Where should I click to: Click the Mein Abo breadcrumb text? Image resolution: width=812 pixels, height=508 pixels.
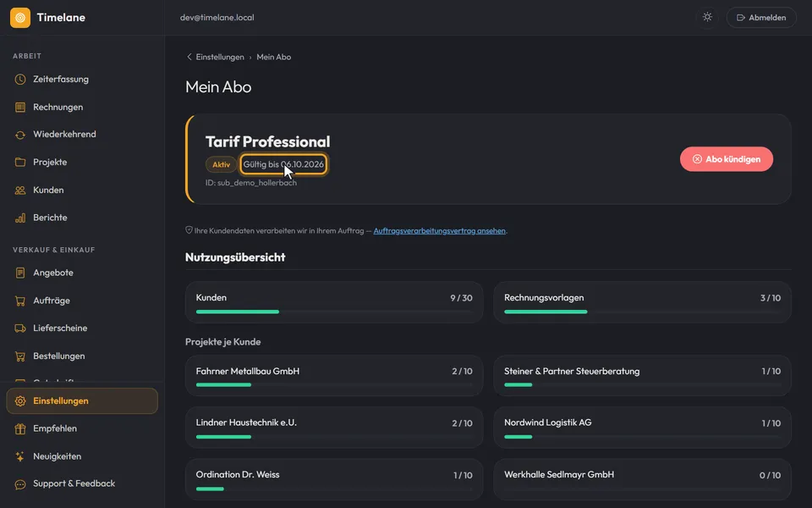point(274,57)
